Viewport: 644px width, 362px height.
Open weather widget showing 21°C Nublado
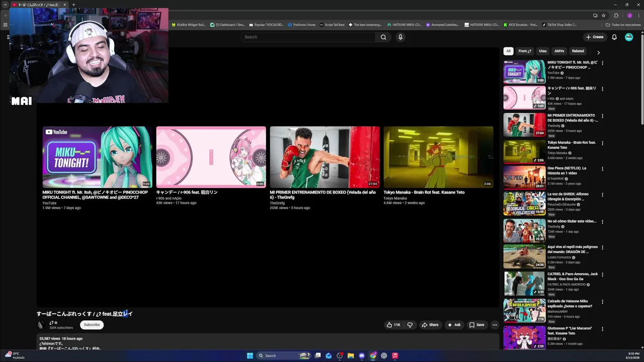point(15,355)
